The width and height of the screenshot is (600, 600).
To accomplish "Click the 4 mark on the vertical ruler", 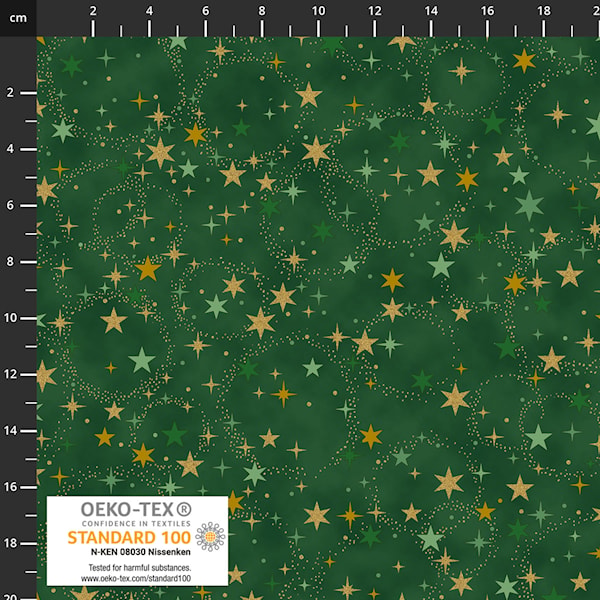I will 10,149.
